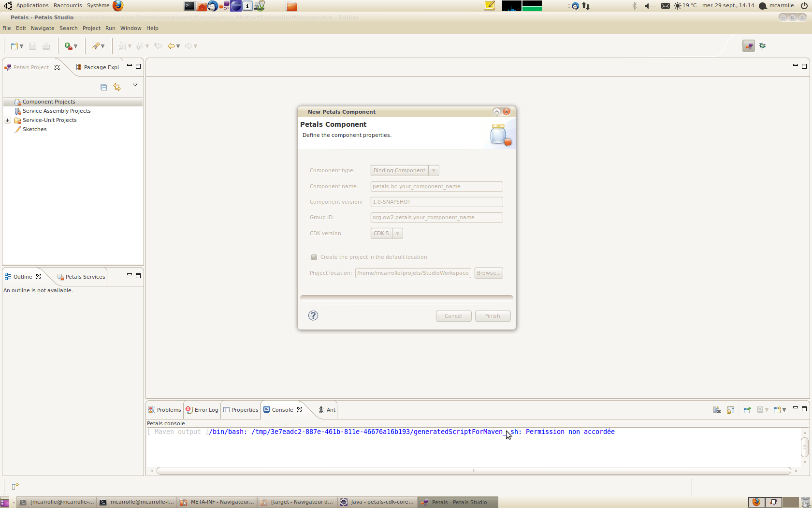Image resolution: width=812 pixels, height=508 pixels.
Task: Click the Cancel button in dialog
Action: click(453, 316)
